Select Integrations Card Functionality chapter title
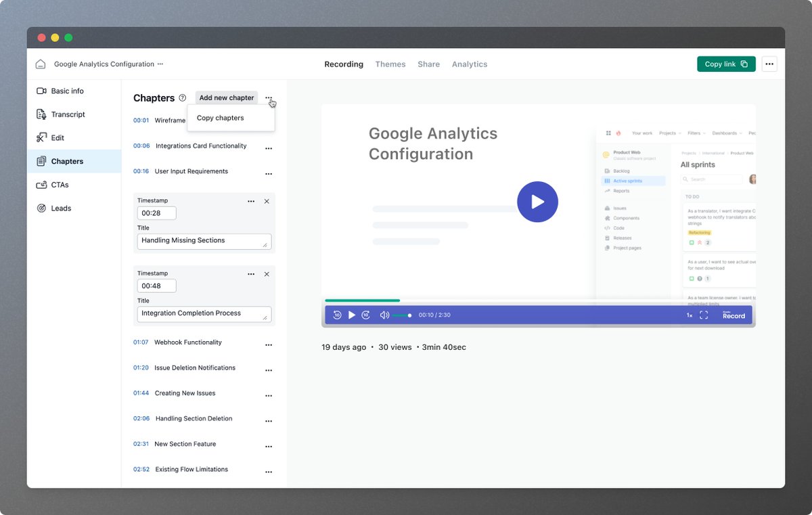This screenshot has width=812, height=515. (x=201, y=146)
